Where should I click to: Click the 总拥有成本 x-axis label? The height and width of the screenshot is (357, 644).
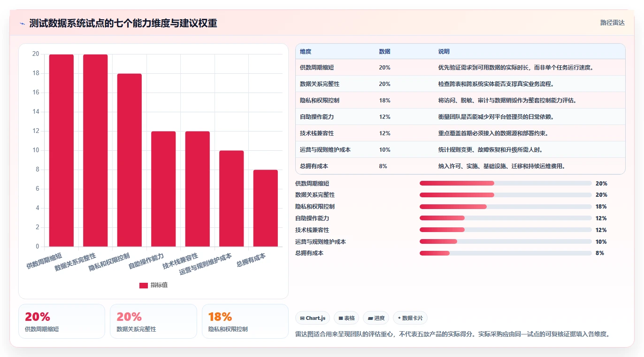[251, 259]
